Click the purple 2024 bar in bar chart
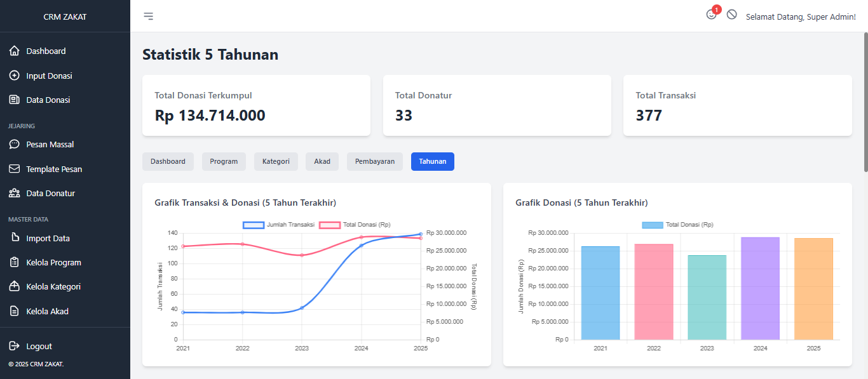868x379 pixels. tap(760, 289)
